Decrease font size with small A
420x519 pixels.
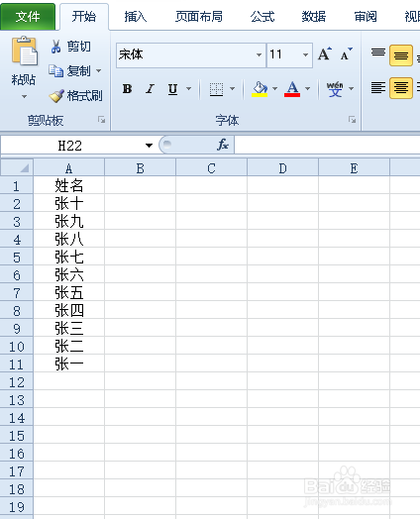pyautogui.click(x=346, y=53)
